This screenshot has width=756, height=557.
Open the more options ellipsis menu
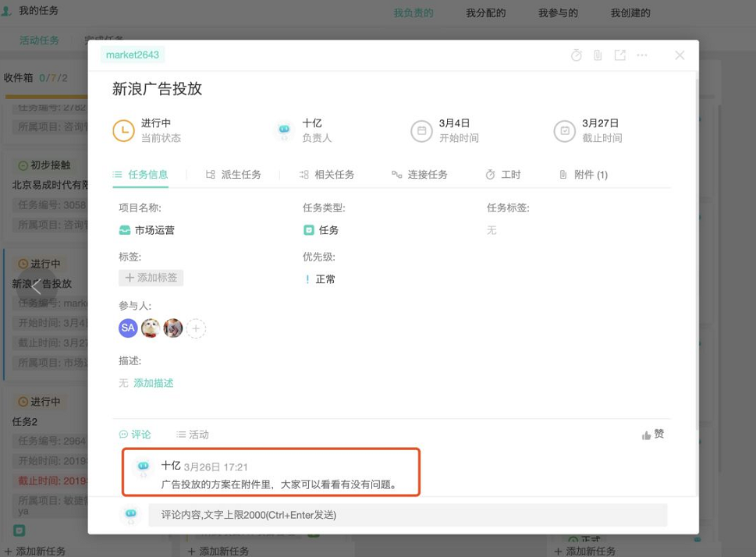pos(642,55)
